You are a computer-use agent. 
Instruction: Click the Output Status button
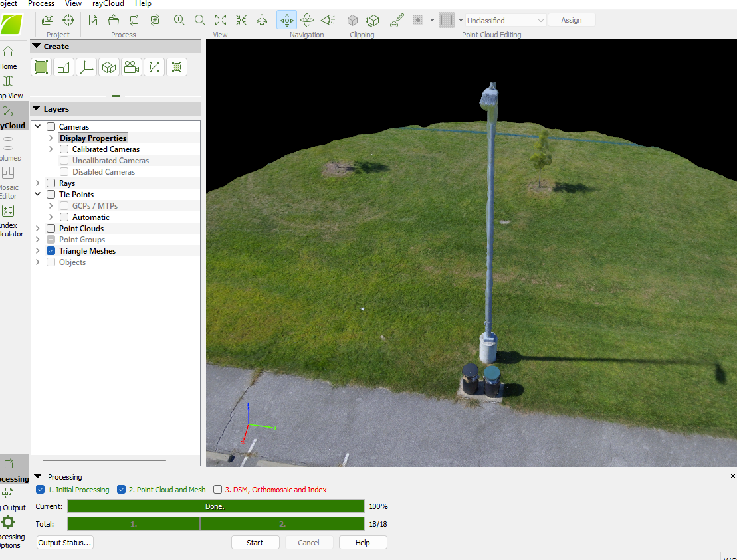[64, 543]
